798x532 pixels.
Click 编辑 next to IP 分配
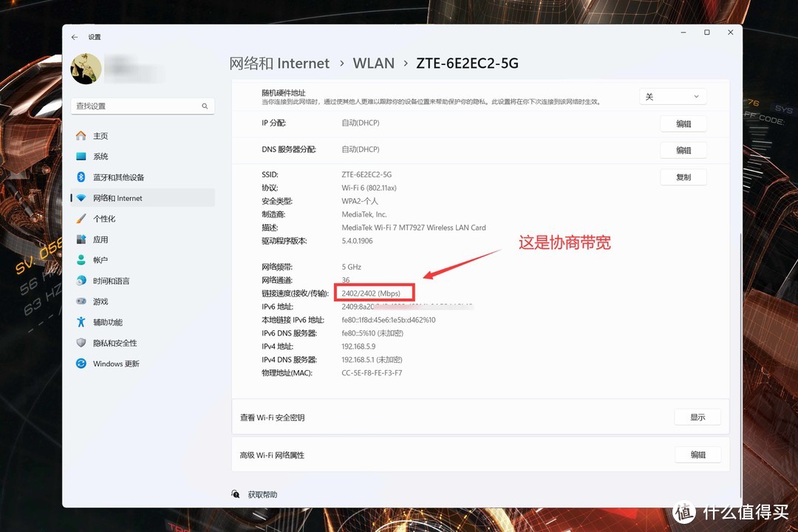pyautogui.click(x=683, y=123)
